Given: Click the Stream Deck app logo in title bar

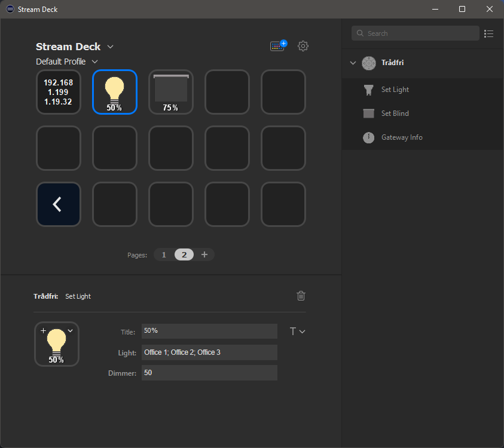Looking at the screenshot, I should pyautogui.click(x=10, y=9).
